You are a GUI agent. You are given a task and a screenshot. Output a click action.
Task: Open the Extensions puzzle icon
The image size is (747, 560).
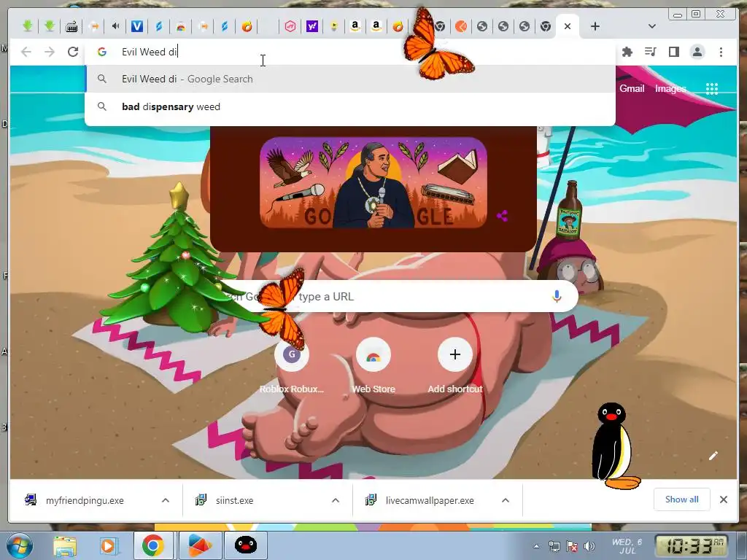click(627, 52)
